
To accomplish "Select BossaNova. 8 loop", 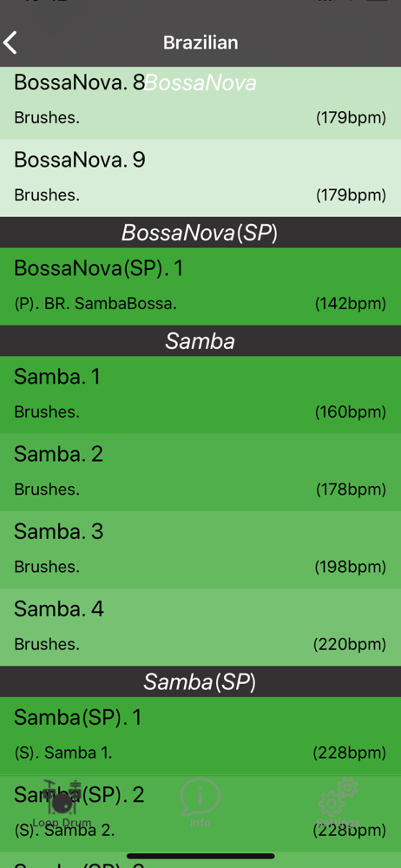I will 200,101.
